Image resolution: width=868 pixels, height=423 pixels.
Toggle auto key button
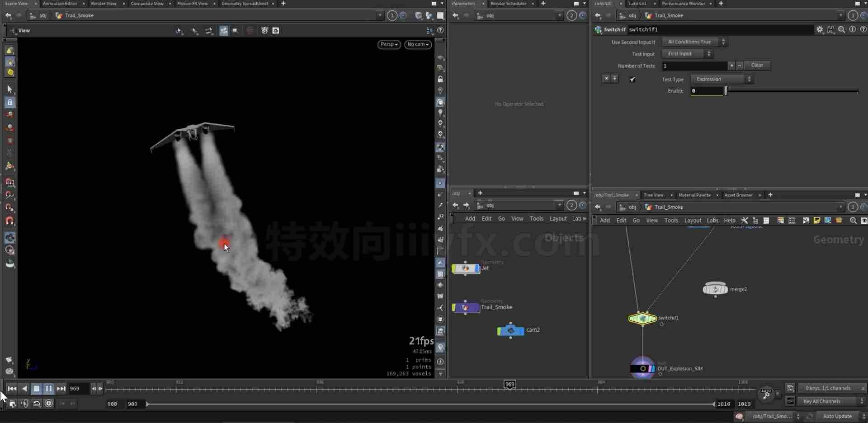(766, 394)
